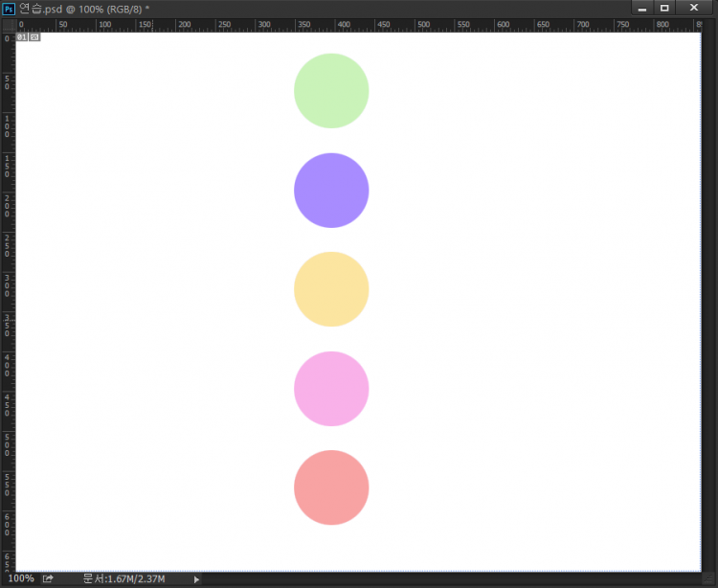
Task: Click the salmon red circle on canvas
Action: click(x=331, y=487)
